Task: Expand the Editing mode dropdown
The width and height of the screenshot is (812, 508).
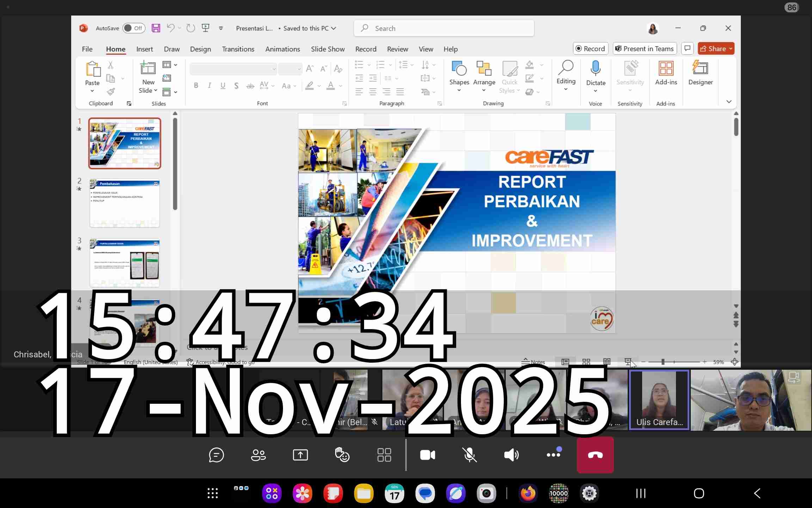Action: (x=566, y=89)
